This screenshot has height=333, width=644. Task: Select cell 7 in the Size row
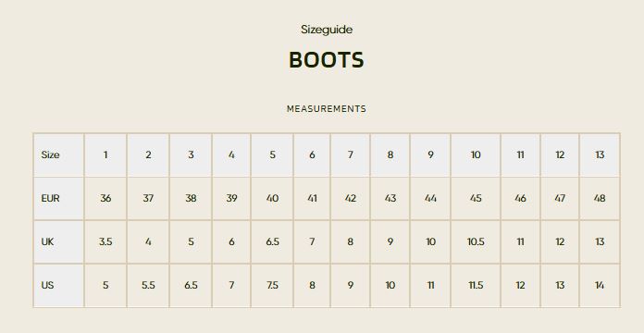(351, 154)
